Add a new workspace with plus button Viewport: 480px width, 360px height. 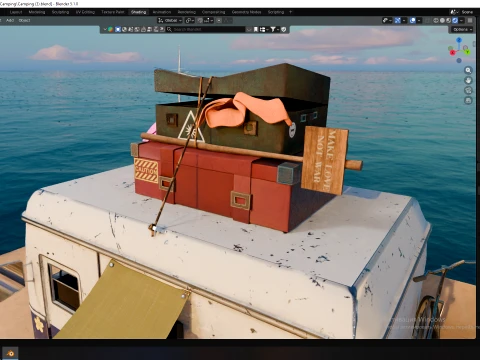coord(290,12)
